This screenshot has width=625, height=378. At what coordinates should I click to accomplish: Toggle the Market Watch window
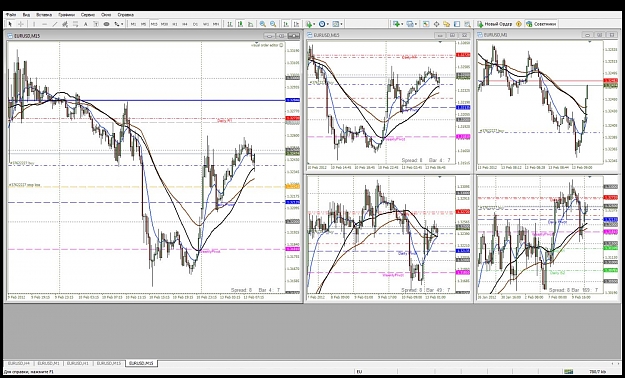[426, 24]
